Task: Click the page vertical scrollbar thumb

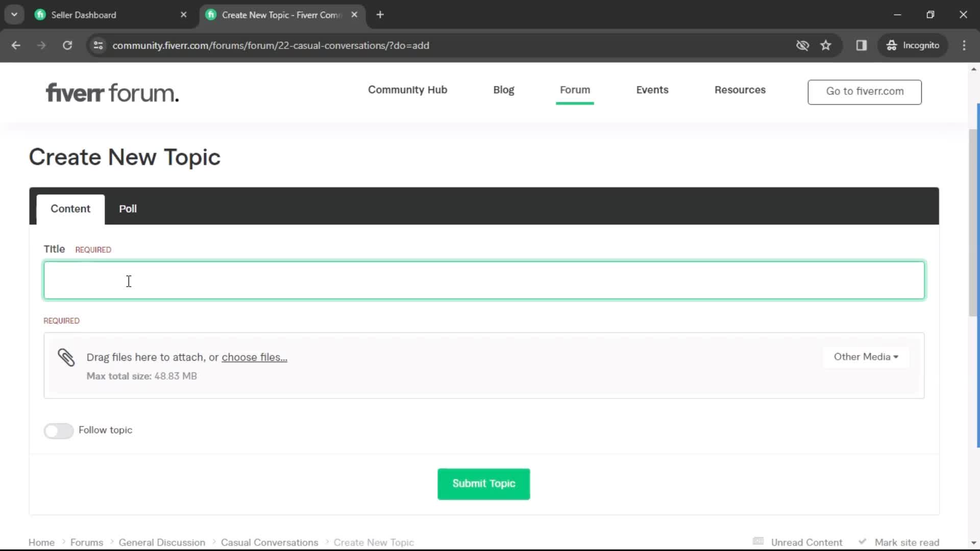Action: click(x=973, y=222)
